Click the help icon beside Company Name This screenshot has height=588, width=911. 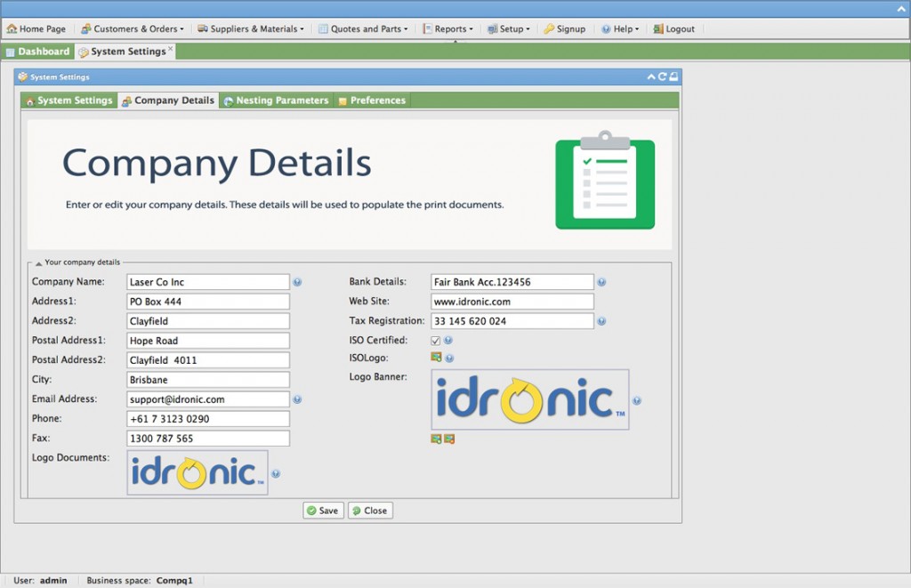[x=297, y=281]
